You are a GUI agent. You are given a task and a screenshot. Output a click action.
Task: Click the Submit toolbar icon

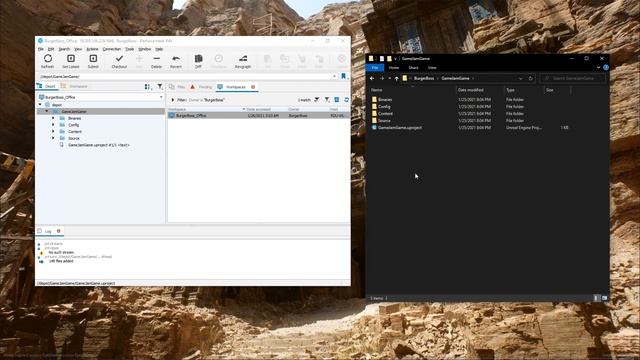tap(93, 59)
